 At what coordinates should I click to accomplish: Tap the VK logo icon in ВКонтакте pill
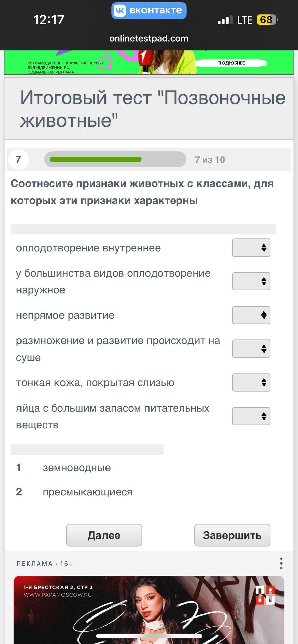(x=120, y=10)
